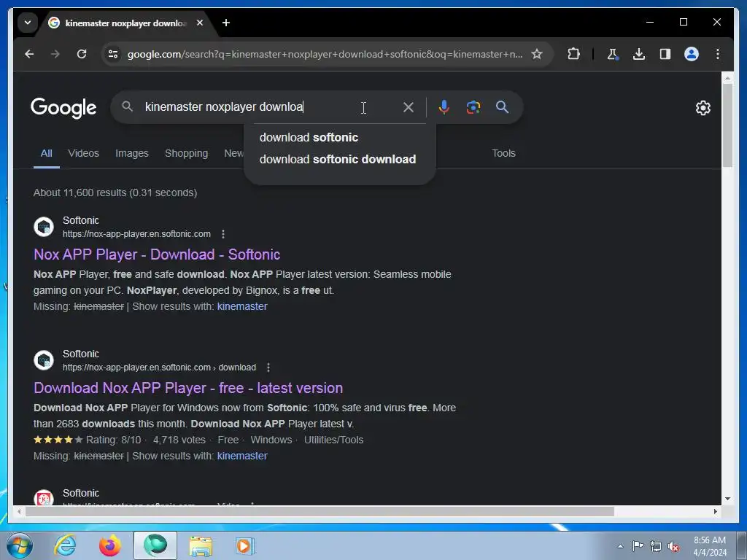This screenshot has width=747, height=560.
Task: Open File Explorer from taskbar
Action: (x=201, y=545)
